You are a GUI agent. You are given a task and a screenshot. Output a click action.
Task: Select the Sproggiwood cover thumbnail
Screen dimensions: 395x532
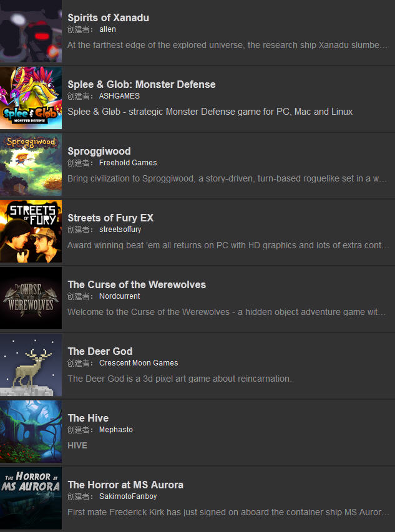pyautogui.click(x=31, y=165)
